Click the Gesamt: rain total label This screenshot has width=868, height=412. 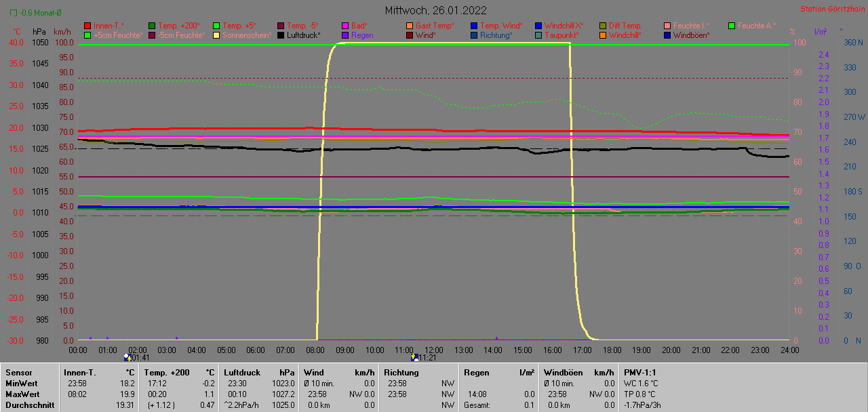click(x=477, y=405)
